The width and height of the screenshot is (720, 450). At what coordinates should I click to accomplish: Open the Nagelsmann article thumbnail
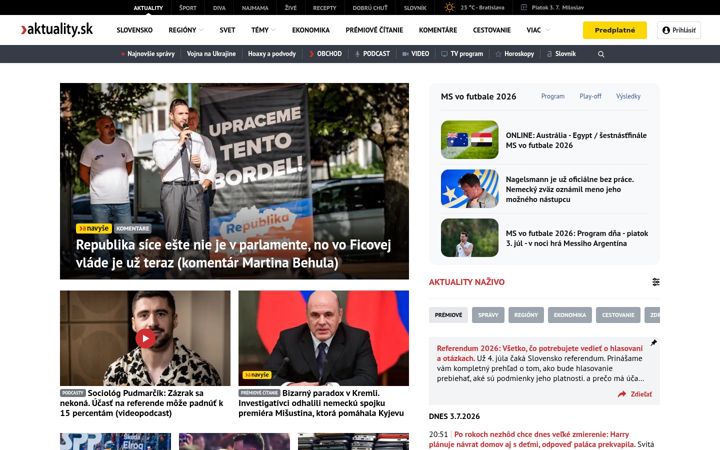click(x=469, y=189)
